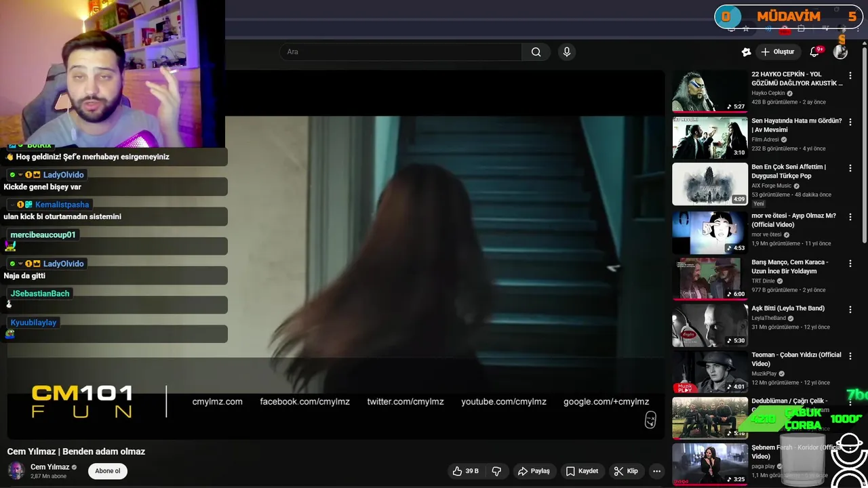Click the 'Kickde genel bişey var' chat message
The height and width of the screenshot is (488, 868).
point(42,187)
